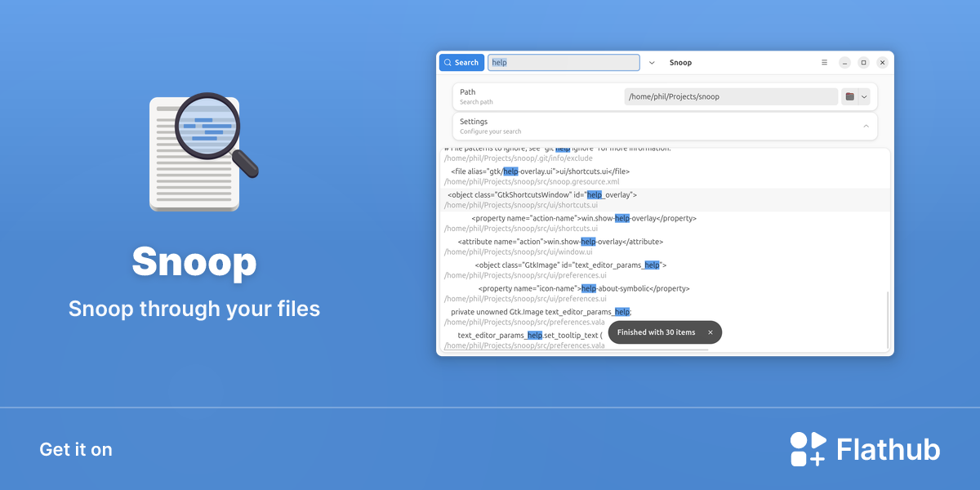Click the horizontal scrollbar under results
The width and height of the screenshot is (980, 490).
(x=576, y=350)
